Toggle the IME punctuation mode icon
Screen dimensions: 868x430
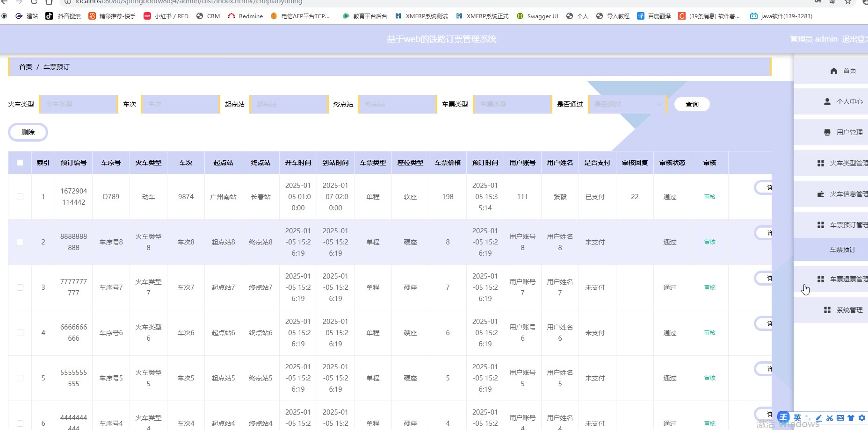(x=809, y=418)
